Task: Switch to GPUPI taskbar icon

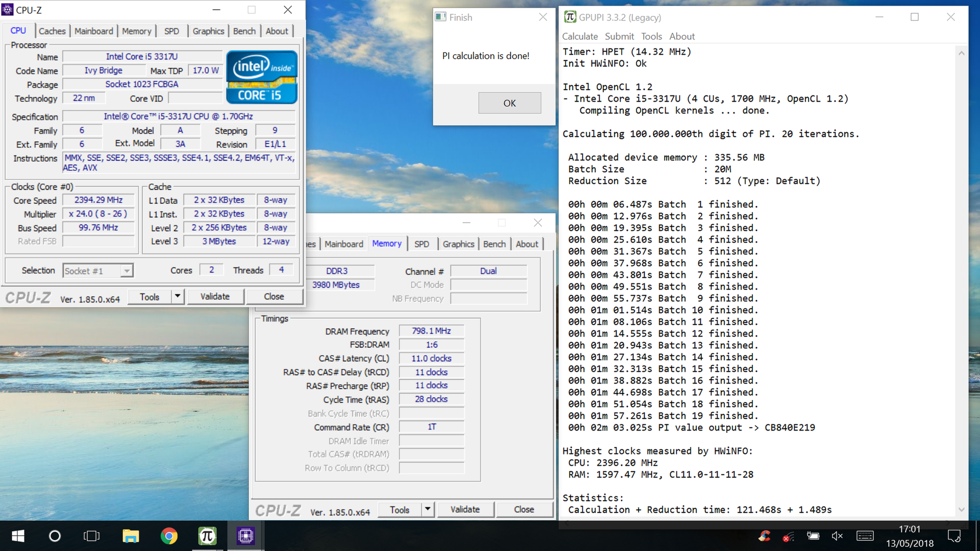Action: click(207, 536)
